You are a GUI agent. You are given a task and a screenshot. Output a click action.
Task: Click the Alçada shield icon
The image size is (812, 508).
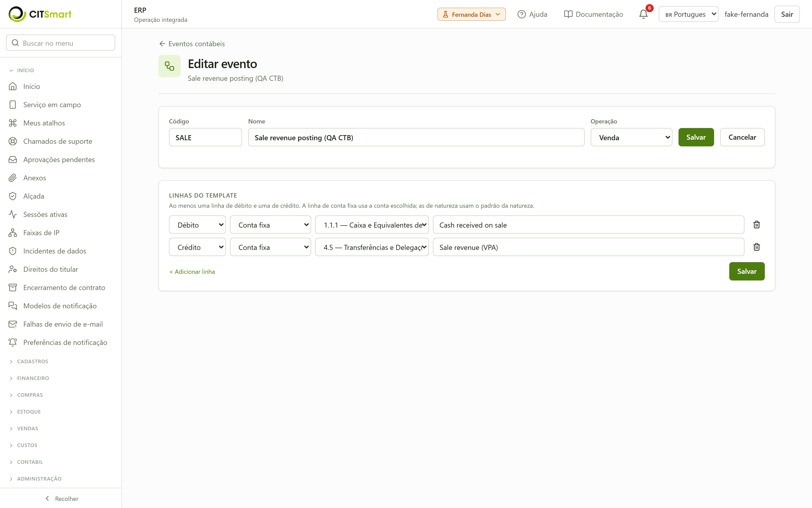click(13, 196)
